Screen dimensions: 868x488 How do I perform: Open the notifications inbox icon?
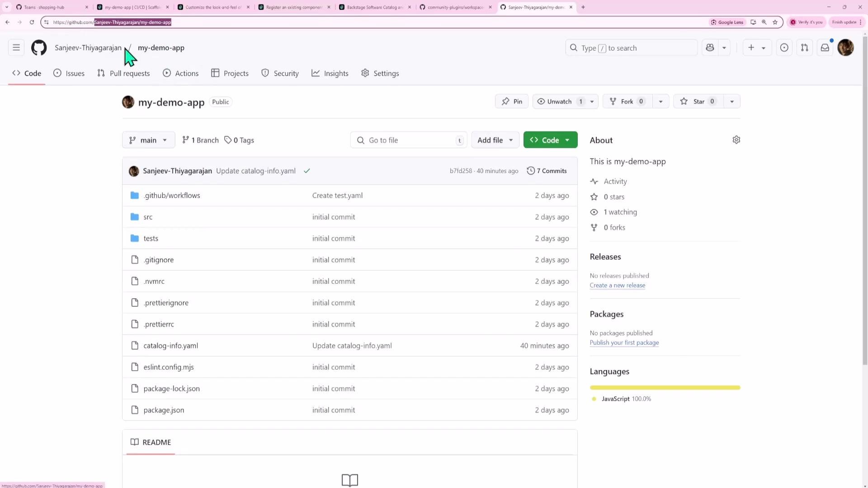(x=825, y=47)
